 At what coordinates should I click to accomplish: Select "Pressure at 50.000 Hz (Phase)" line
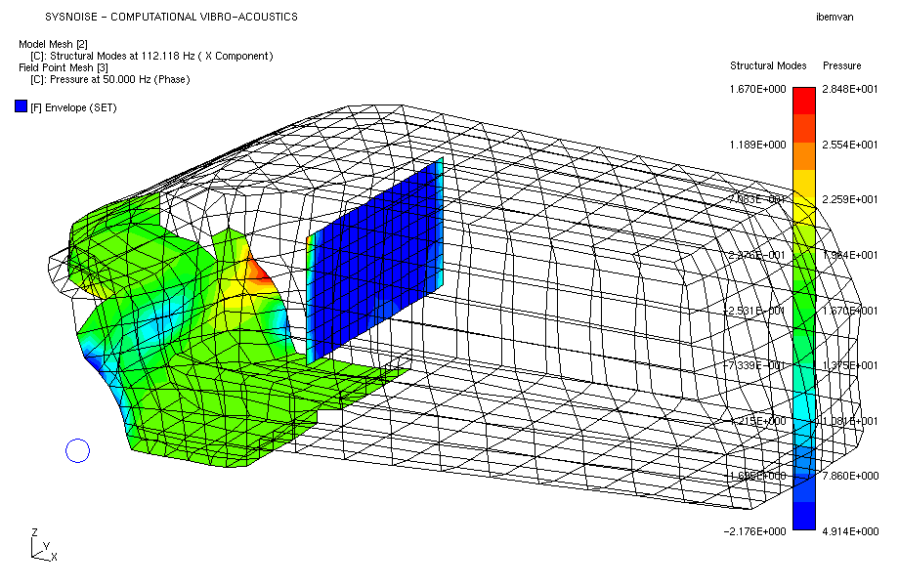tap(109, 80)
